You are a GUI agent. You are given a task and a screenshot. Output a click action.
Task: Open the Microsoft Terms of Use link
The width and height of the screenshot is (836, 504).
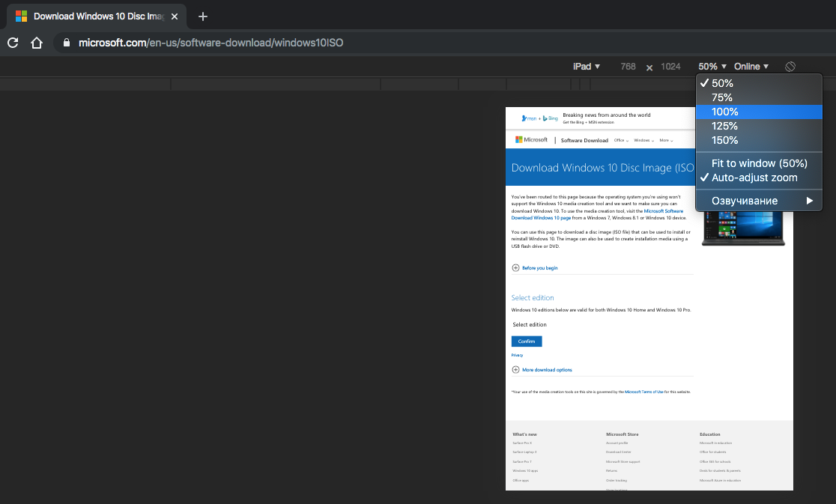[644, 392]
